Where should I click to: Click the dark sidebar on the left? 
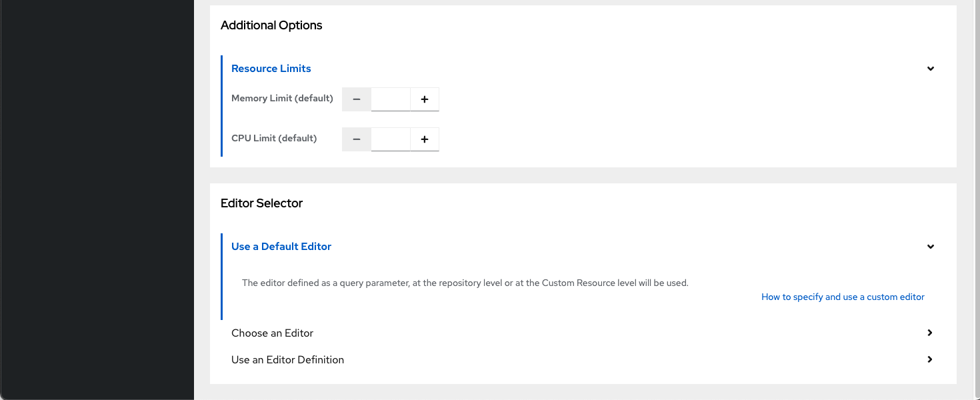[97, 200]
